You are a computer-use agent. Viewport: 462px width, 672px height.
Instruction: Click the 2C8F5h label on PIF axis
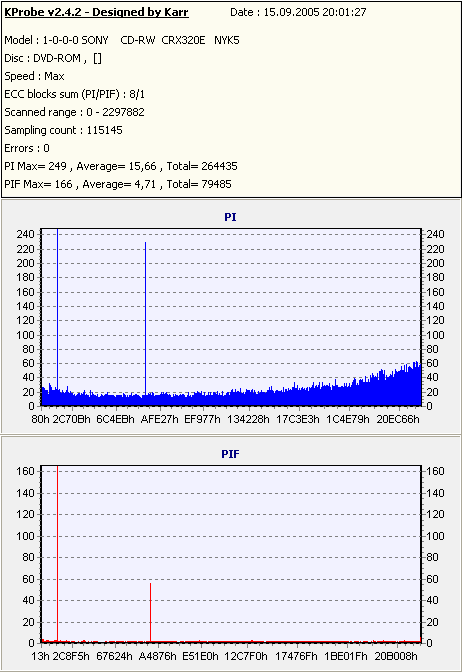click(x=71, y=657)
